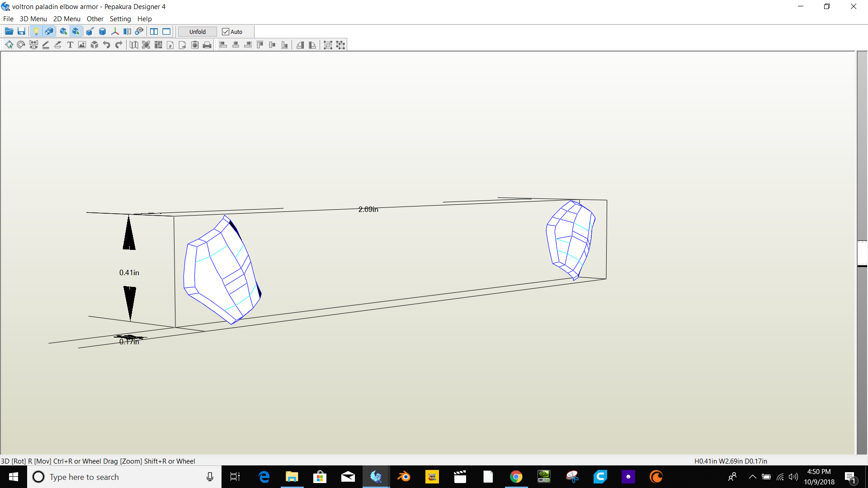Open the 3D Menu

[x=33, y=19]
